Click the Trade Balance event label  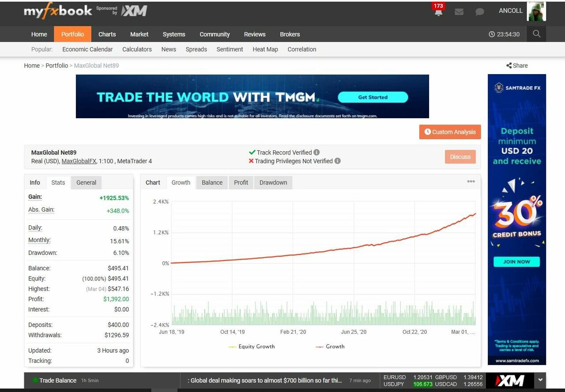click(x=58, y=380)
